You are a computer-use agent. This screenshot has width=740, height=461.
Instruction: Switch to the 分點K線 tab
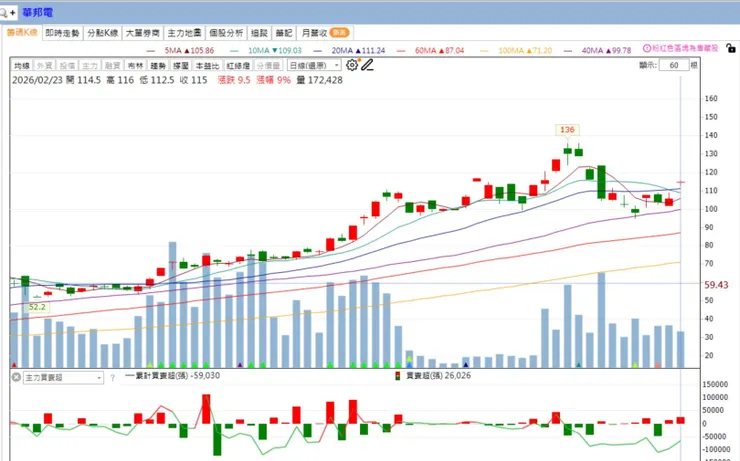(x=103, y=33)
